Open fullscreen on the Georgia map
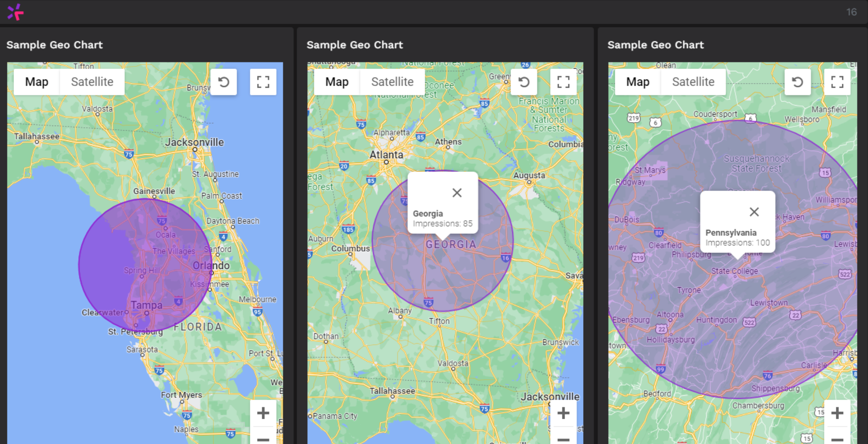868x444 pixels. [x=564, y=82]
